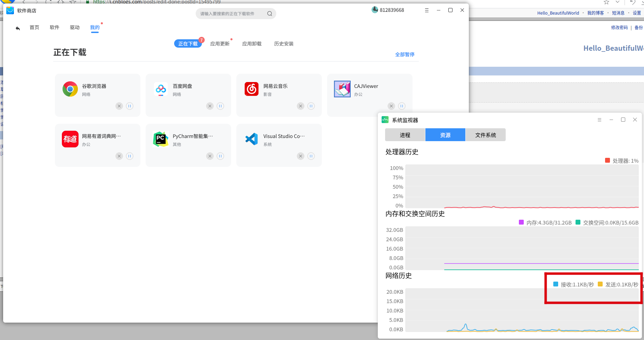
Task: Open the 应用更新 tab
Action: click(220, 44)
